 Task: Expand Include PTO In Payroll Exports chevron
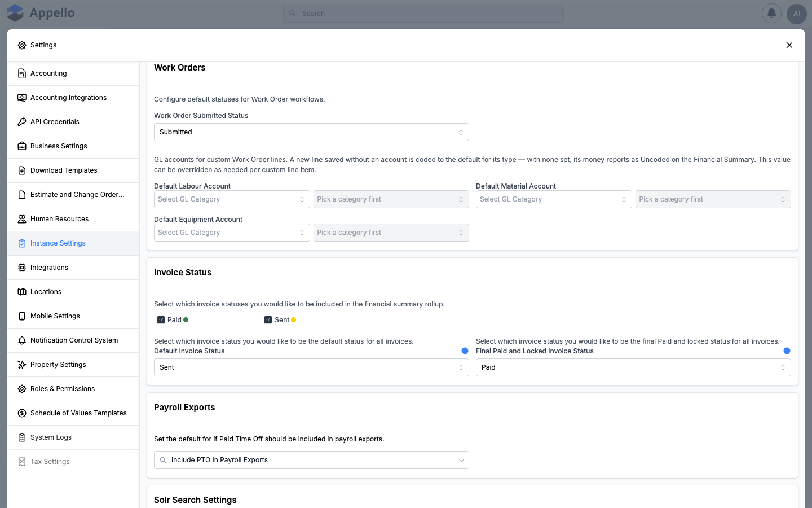coord(461,460)
